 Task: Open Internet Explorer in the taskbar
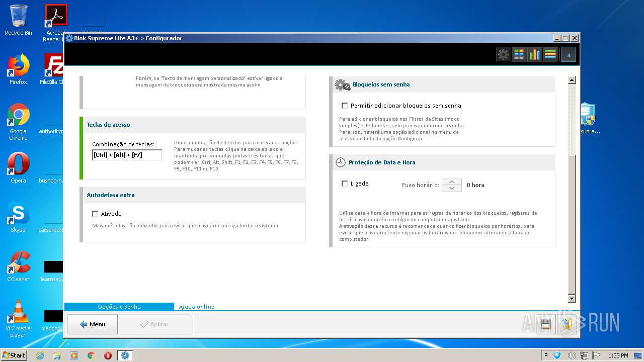tap(40, 355)
